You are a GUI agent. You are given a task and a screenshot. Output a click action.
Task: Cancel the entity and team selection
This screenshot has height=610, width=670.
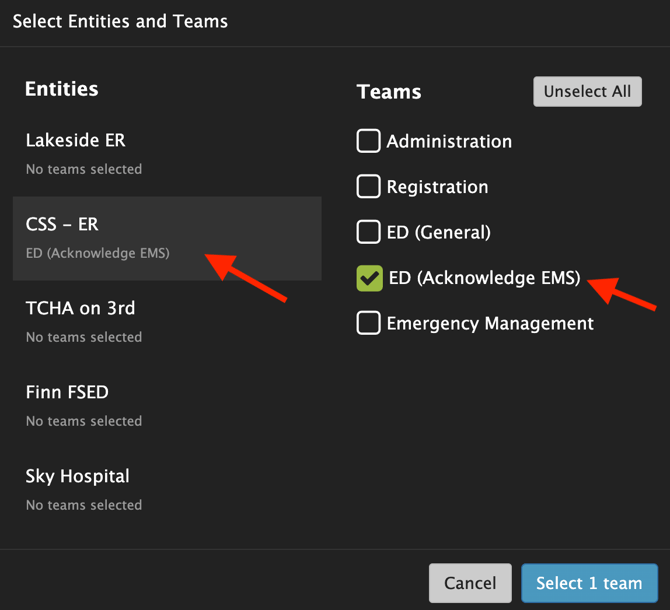pyautogui.click(x=469, y=583)
